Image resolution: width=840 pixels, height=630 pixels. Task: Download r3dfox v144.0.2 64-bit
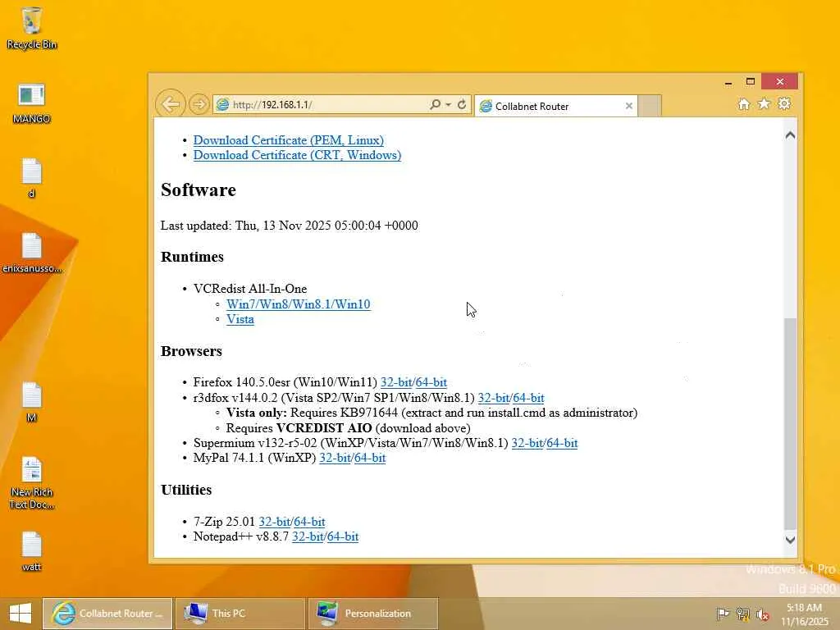coord(528,398)
